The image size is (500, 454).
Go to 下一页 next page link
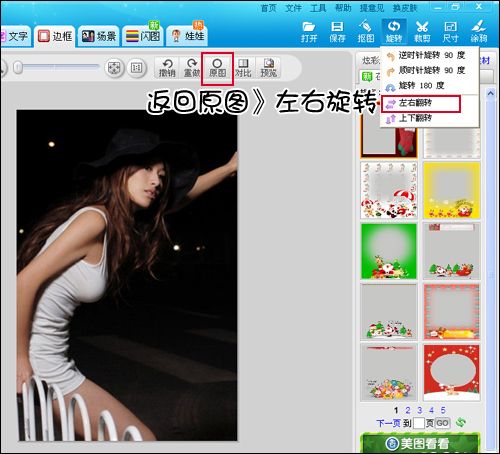pyautogui.click(x=388, y=423)
